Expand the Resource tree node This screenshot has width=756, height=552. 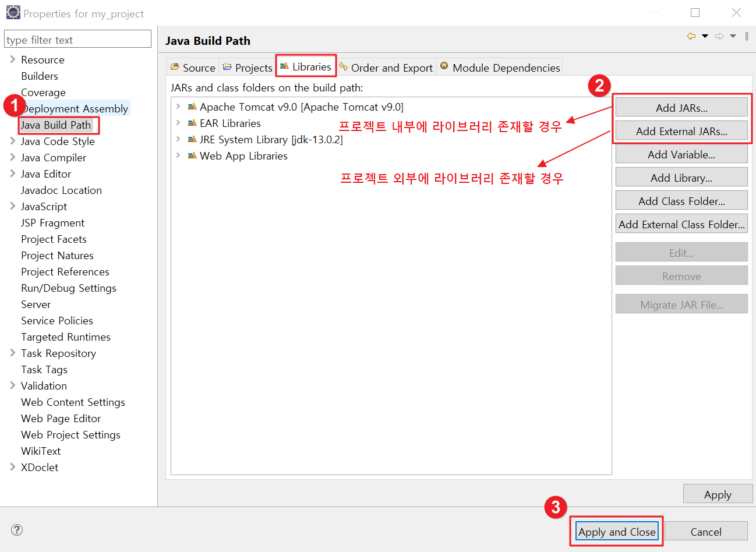point(12,59)
